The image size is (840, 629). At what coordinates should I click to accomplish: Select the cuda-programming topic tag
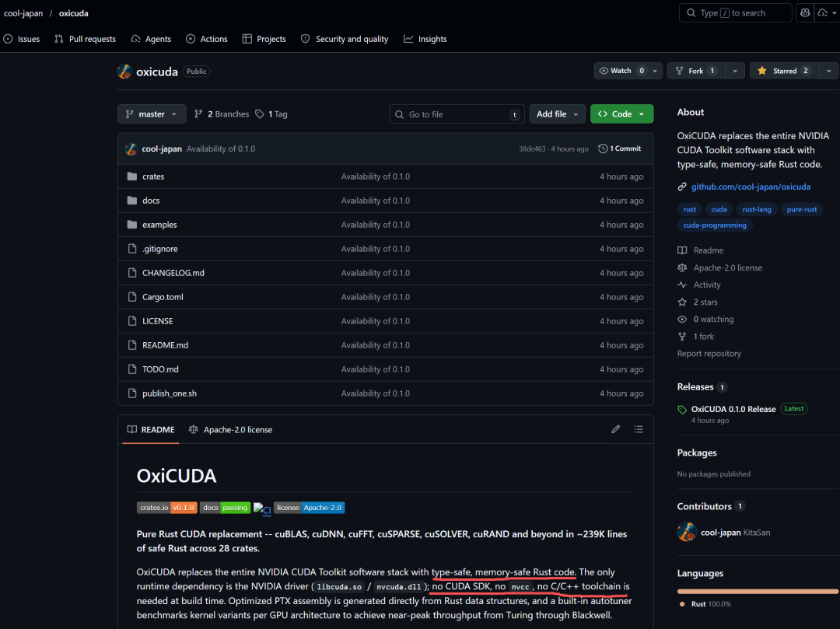point(715,225)
